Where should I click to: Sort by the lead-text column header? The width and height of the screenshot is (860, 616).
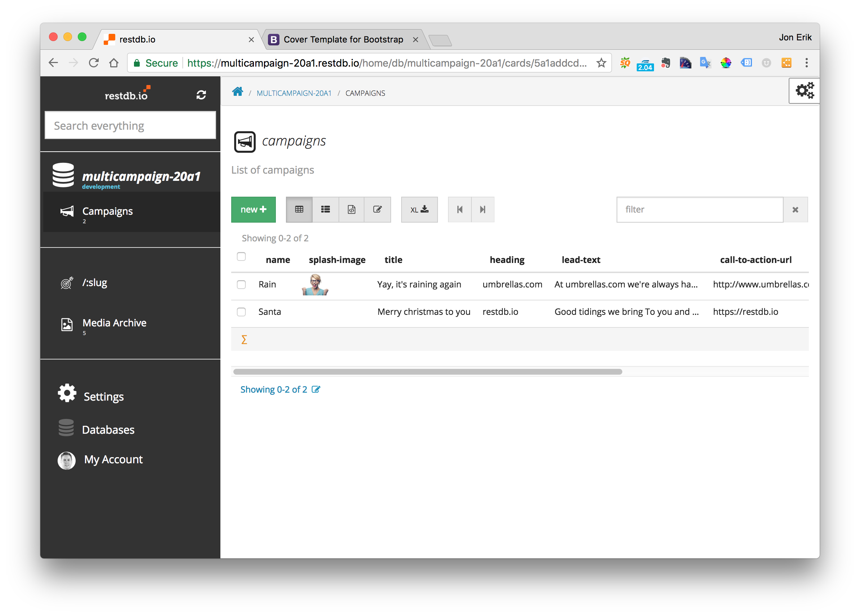click(x=581, y=260)
